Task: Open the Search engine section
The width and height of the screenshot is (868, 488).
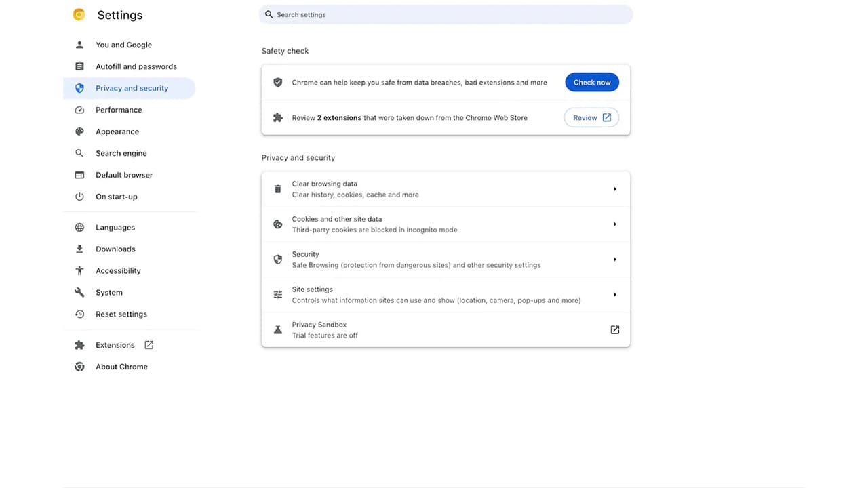Action: point(121,152)
